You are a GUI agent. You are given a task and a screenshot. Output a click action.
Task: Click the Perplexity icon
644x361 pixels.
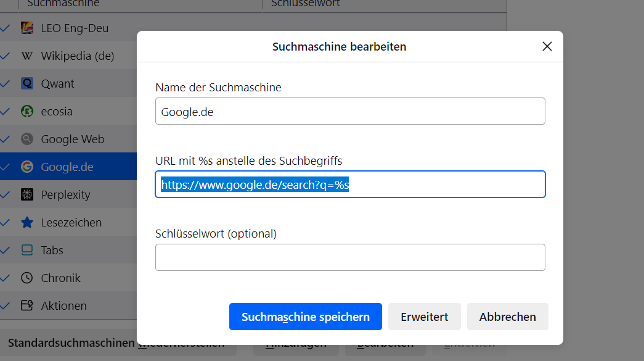(x=27, y=194)
